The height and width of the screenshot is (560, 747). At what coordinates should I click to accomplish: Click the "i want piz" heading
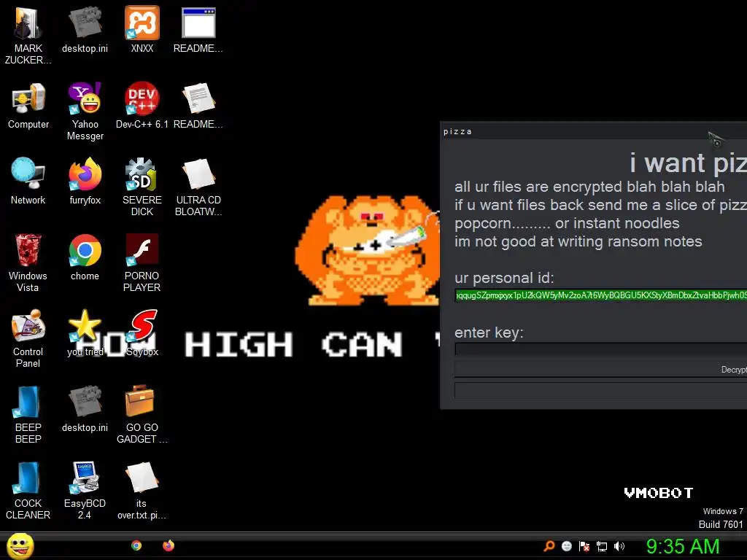pos(688,163)
